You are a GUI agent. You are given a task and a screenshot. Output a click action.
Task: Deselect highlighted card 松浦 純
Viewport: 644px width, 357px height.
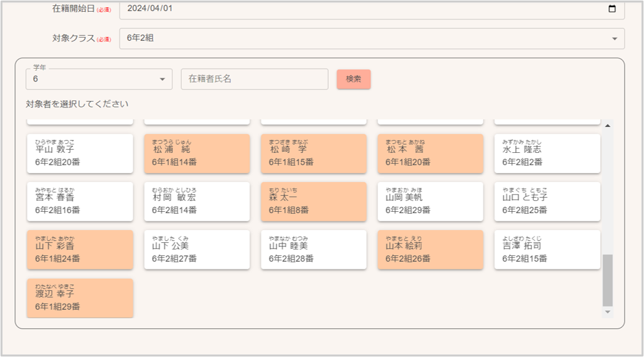tap(197, 154)
